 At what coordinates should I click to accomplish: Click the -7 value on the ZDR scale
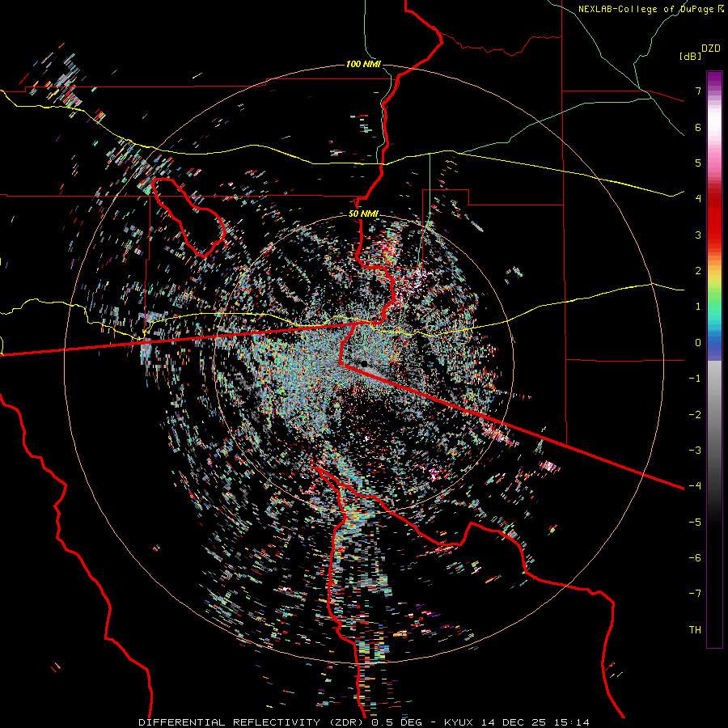tap(695, 594)
